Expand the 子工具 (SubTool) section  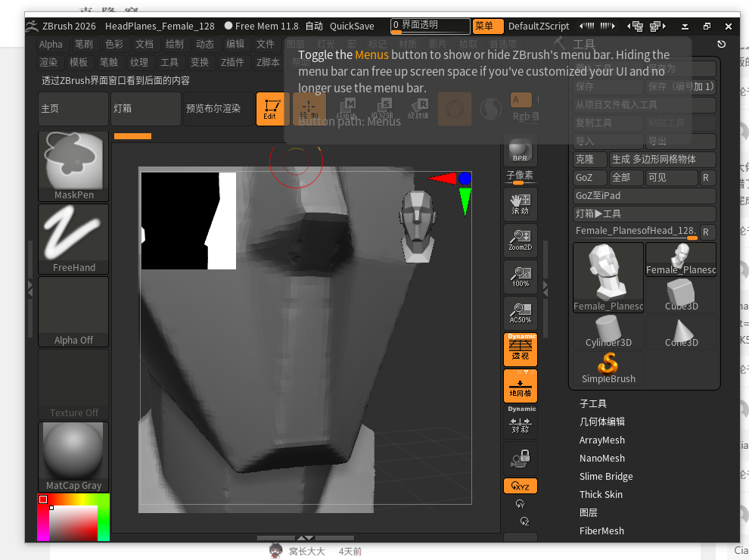[x=593, y=403]
